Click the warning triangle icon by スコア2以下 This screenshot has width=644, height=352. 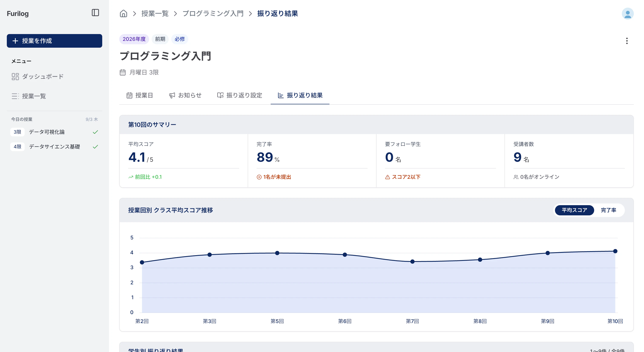(388, 177)
